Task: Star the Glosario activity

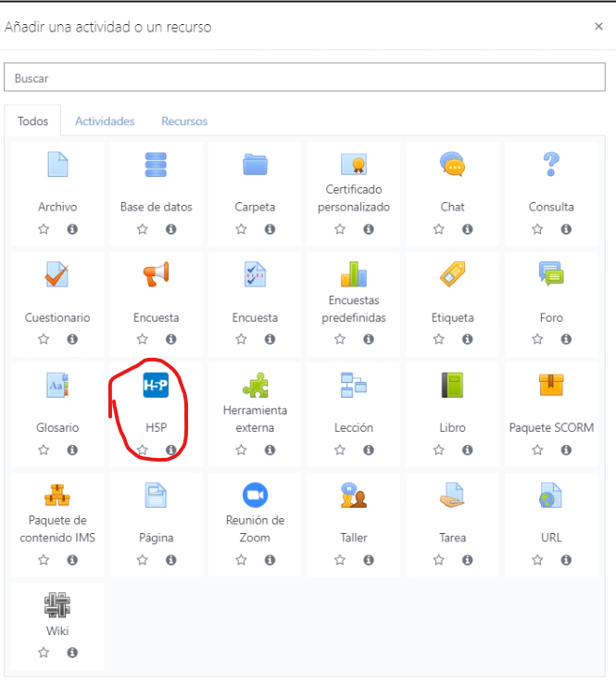Action: [44, 450]
